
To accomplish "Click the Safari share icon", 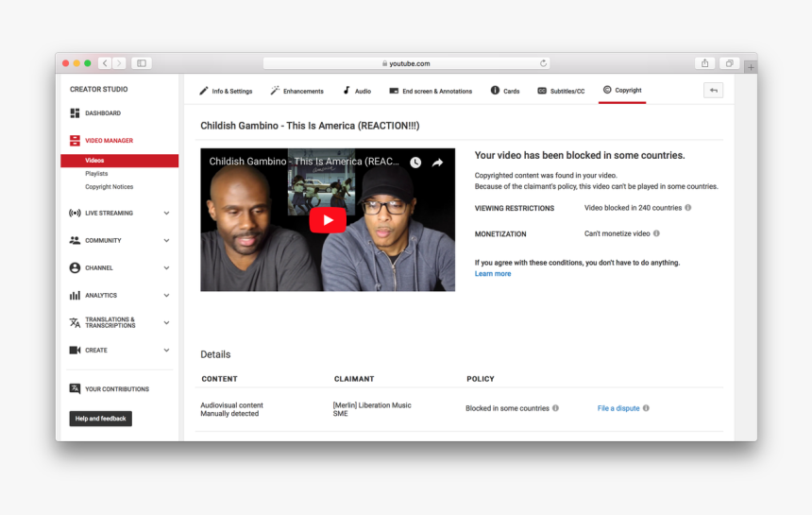I will (x=704, y=63).
